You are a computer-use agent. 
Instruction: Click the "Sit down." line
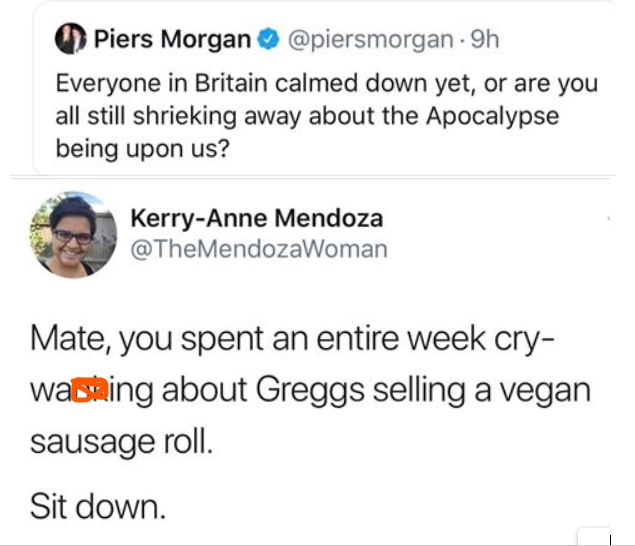[x=97, y=506]
